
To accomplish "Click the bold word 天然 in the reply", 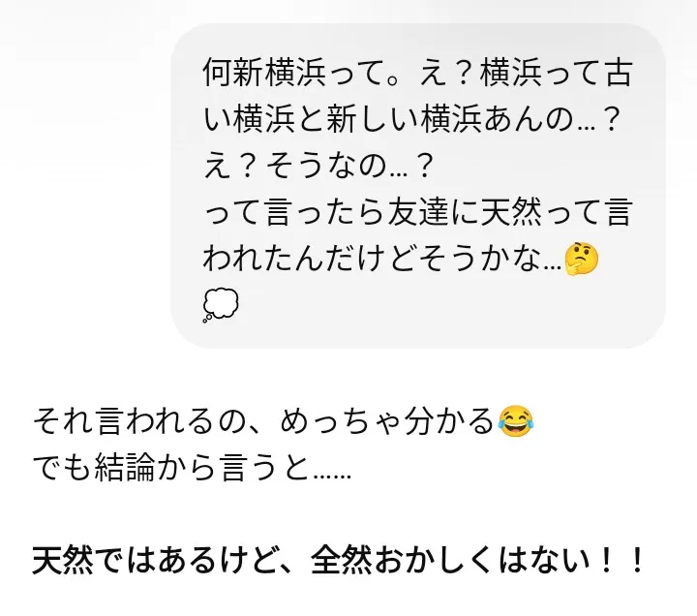I will pyautogui.click(x=63, y=560).
